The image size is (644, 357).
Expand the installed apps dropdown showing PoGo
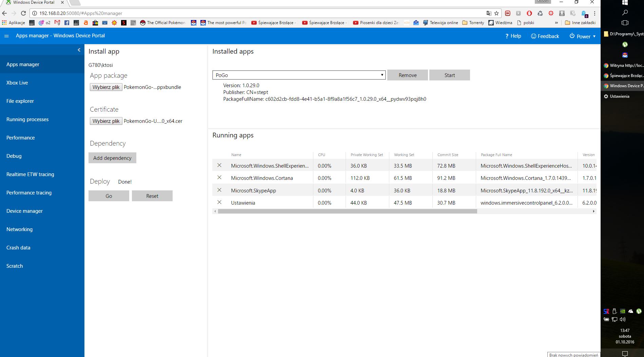[x=299, y=75]
